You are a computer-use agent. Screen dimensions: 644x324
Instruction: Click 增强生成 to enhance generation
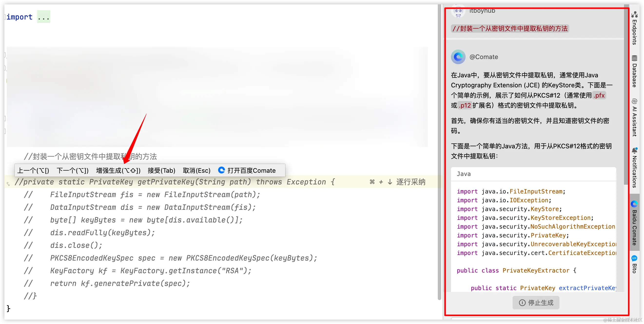click(x=118, y=171)
